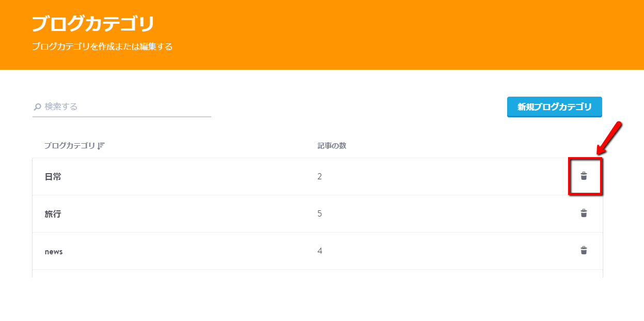The width and height of the screenshot is (644, 321).
Task: Click the ブログカテゴリを作成または編集する subtitle text
Action: click(102, 47)
